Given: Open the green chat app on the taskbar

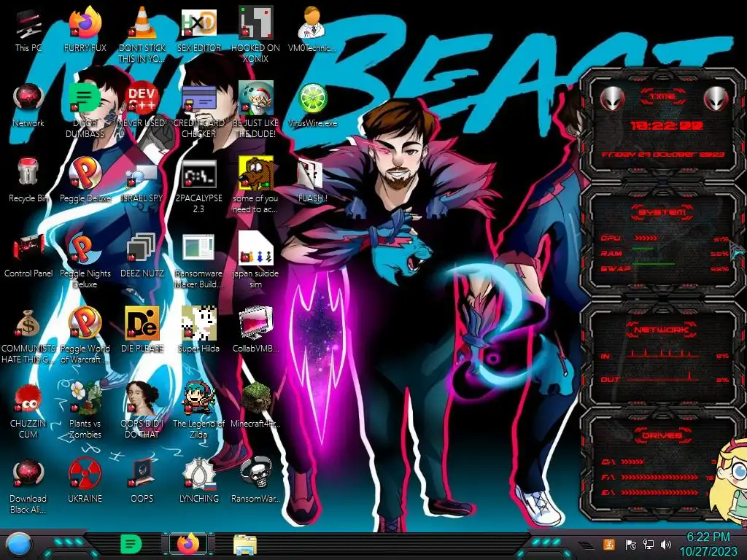Looking at the screenshot, I should pyautogui.click(x=131, y=544).
